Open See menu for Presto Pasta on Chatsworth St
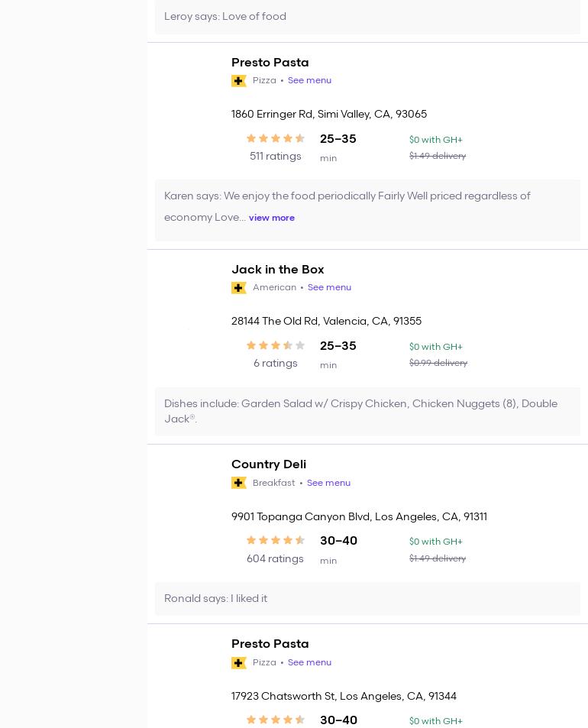The width and height of the screenshot is (588, 728). click(x=309, y=663)
